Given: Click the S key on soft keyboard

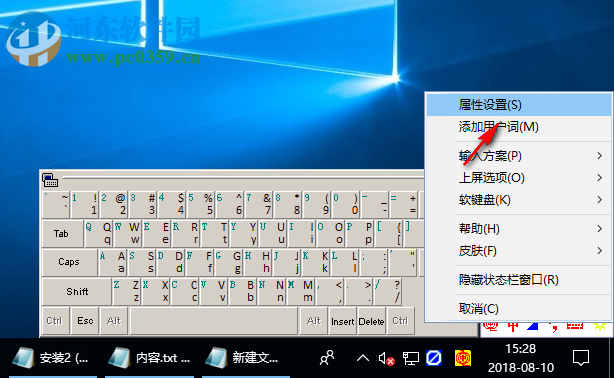Looking at the screenshot, I should click(142, 262).
